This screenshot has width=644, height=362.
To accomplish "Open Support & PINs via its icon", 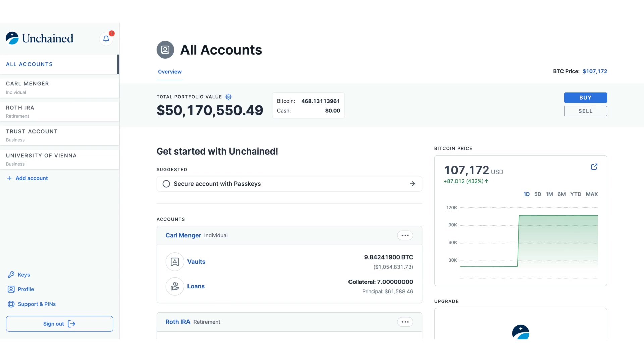I will point(11,304).
